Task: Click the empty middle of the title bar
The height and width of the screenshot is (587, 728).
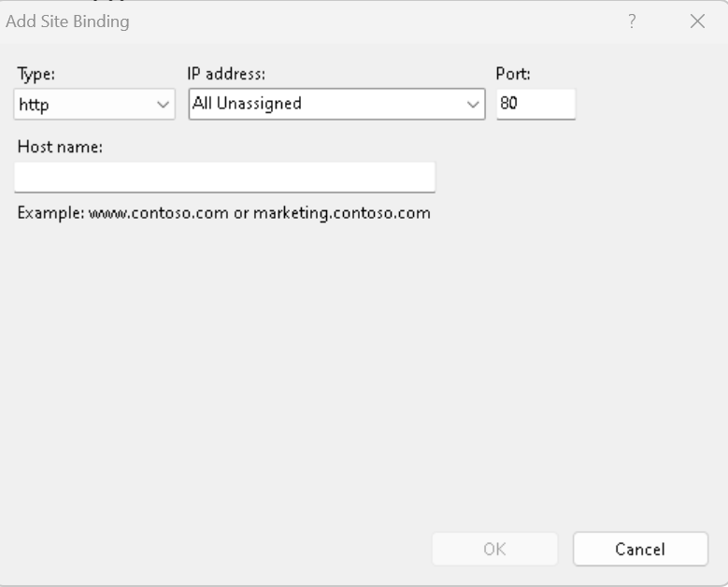Action: pyautogui.click(x=374, y=22)
